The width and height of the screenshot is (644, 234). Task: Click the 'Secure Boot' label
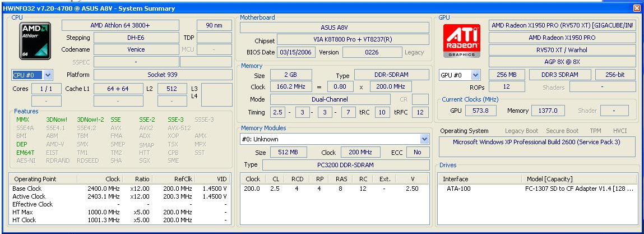[562, 131]
